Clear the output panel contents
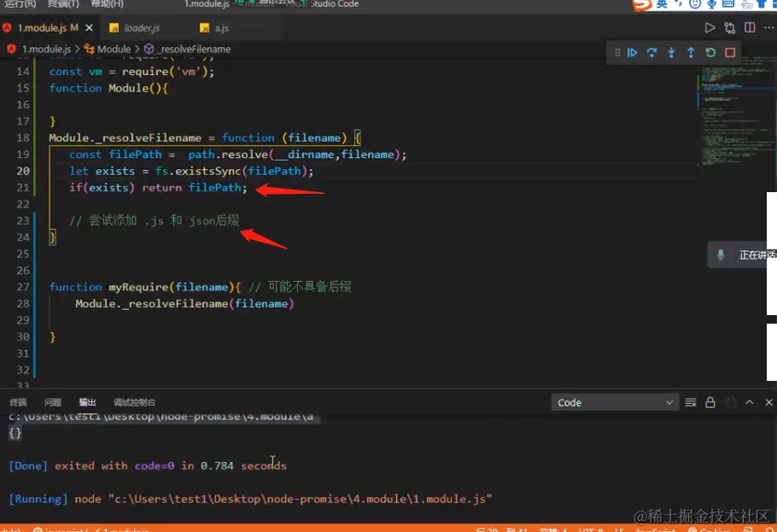Viewport: 777px width, 532px height. (690, 402)
